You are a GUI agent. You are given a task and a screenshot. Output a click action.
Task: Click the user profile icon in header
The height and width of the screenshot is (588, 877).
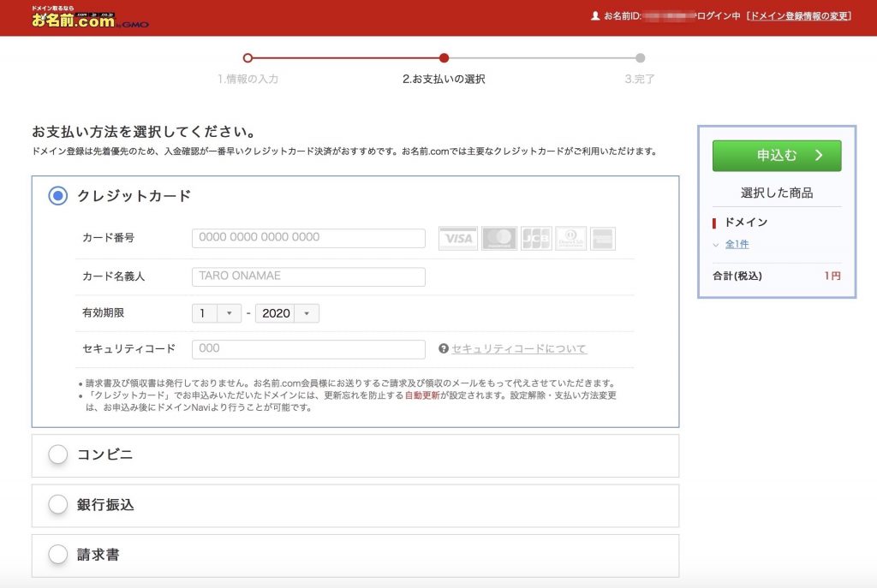click(595, 16)
